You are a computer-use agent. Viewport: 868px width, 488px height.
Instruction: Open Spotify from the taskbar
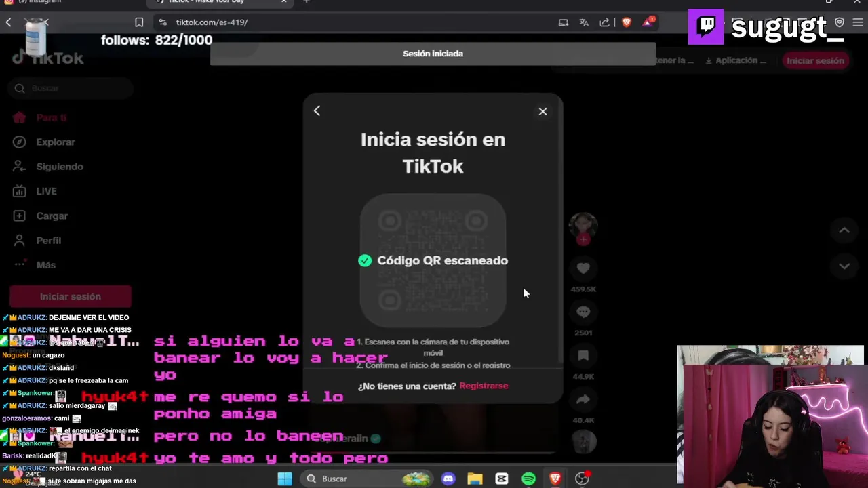click(x=528, y=479)
